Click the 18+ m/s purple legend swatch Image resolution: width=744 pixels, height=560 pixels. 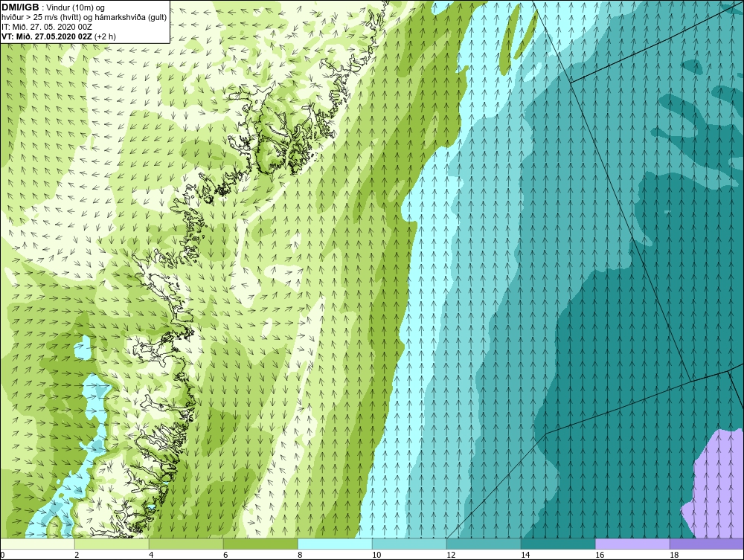click(x=707, y=544)
